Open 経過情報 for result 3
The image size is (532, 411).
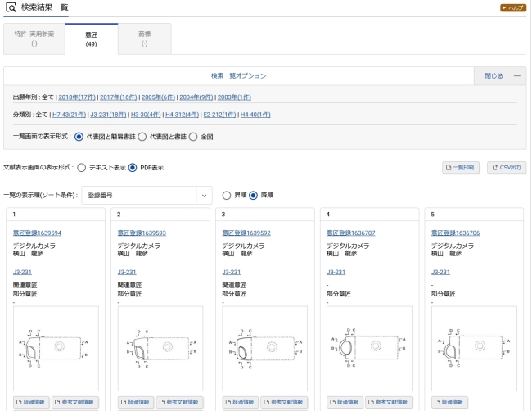[x=237, y=402]
